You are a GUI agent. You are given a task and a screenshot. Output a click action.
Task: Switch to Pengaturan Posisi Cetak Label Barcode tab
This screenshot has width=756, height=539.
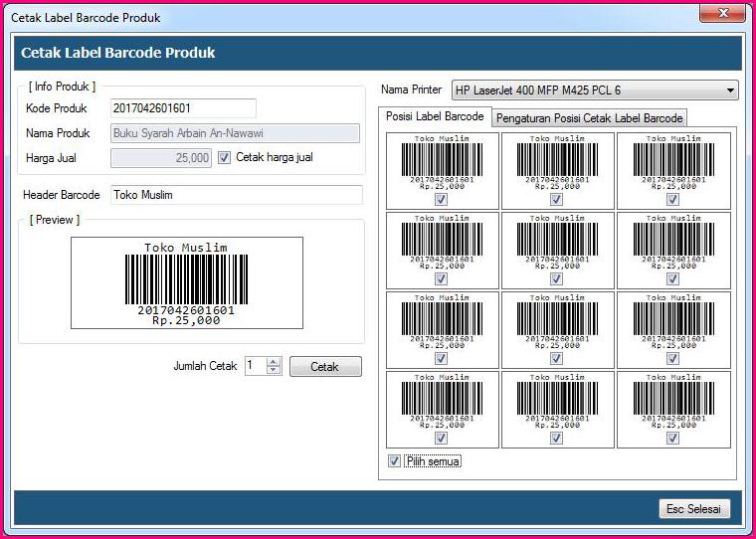point(589,118)
